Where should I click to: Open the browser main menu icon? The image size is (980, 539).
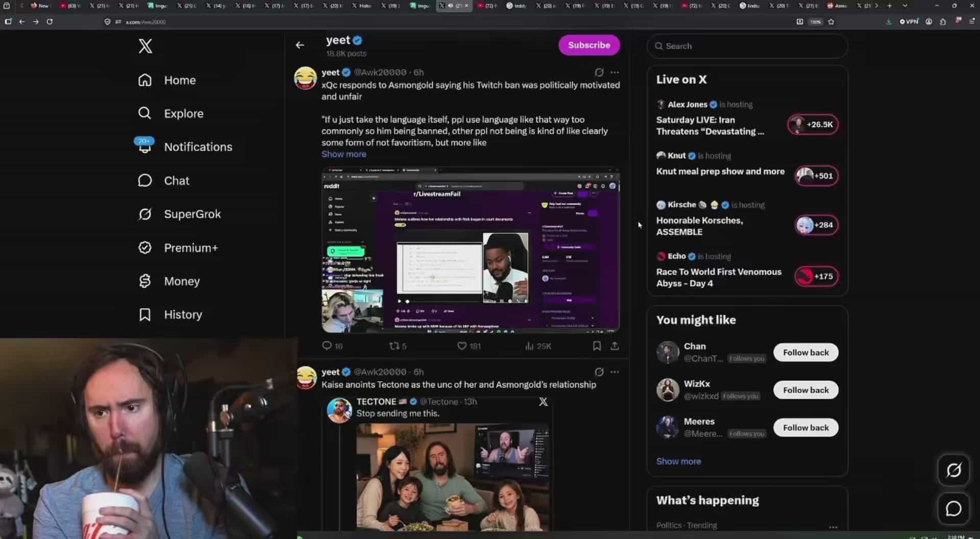(x=972, y=22)
